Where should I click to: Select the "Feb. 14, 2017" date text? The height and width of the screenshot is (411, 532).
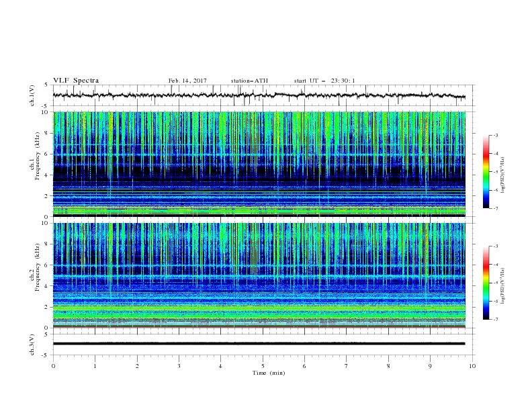coord(187,81)
